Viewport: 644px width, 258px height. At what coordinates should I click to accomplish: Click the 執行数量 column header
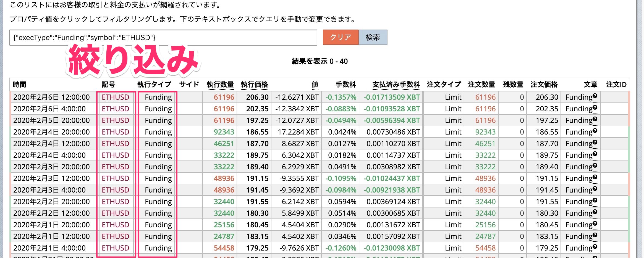220,85
